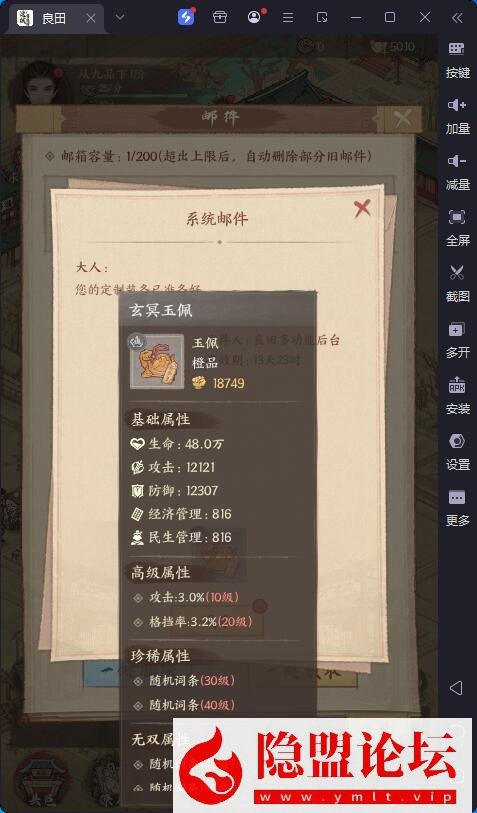Open the 按键 key mapping tool
This screenshot has height=813, width=477.
click(x=457, y=58)
